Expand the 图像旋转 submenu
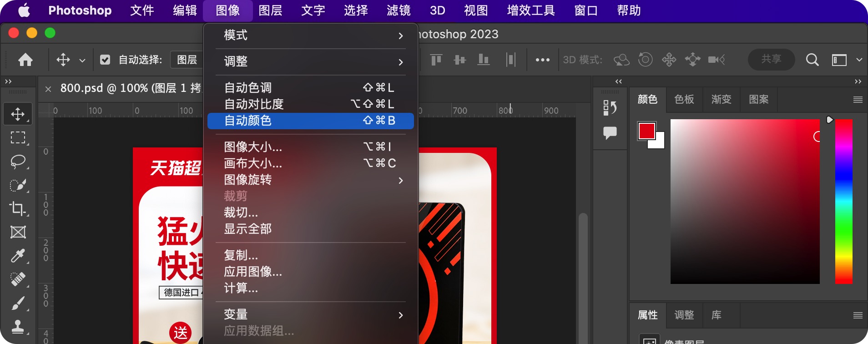Screen dimensions: 868x344 tap(310, 180)
